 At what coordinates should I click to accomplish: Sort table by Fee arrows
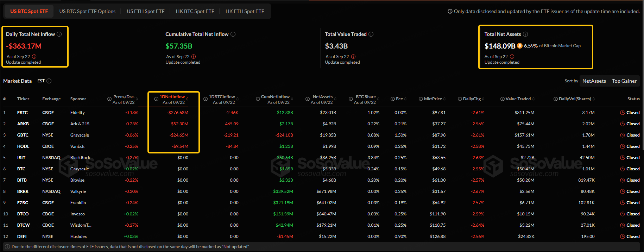tap(405, 99)
